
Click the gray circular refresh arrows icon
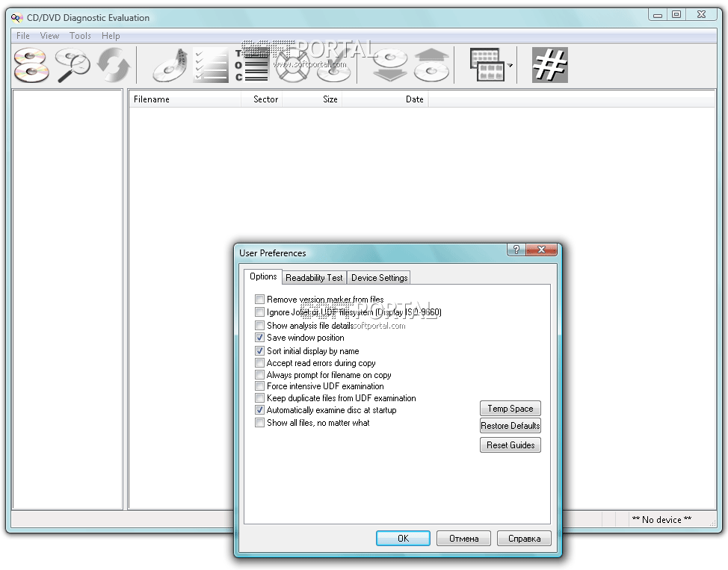(114, 65)
